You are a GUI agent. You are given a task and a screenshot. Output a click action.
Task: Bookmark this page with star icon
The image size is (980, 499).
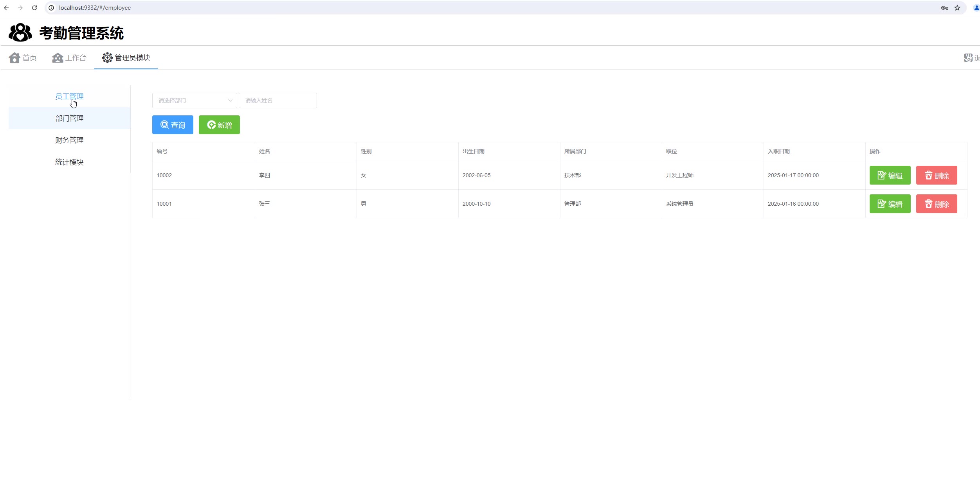(x=957, y=8)
